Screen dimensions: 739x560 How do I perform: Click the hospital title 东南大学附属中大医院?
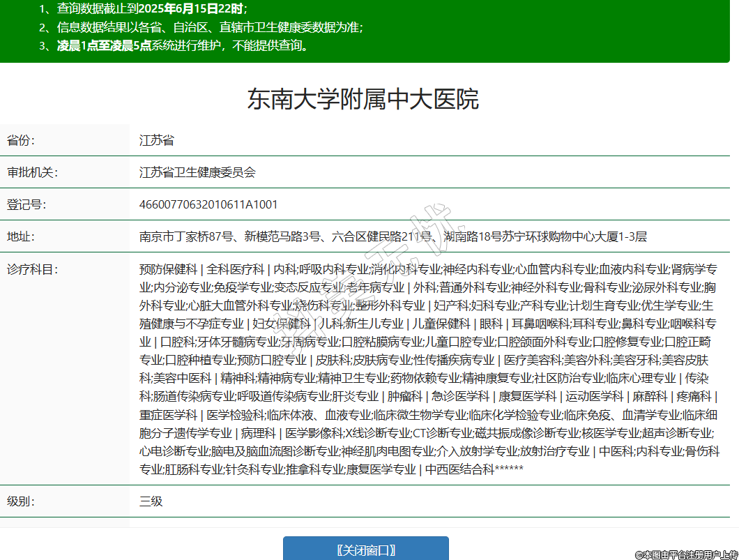pos(363,100)
